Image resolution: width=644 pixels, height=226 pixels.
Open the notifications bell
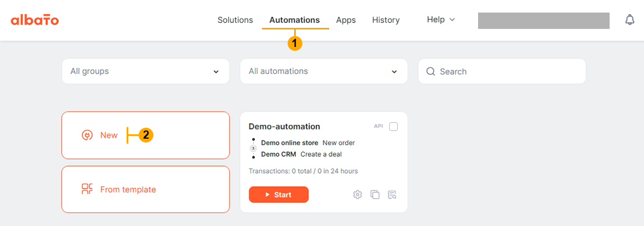click(630, 20)
